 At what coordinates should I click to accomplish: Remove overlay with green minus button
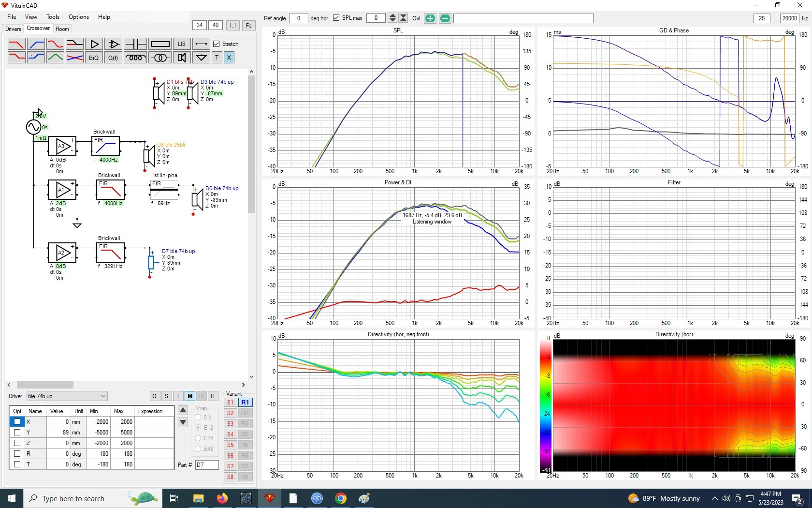click(445, 18)
